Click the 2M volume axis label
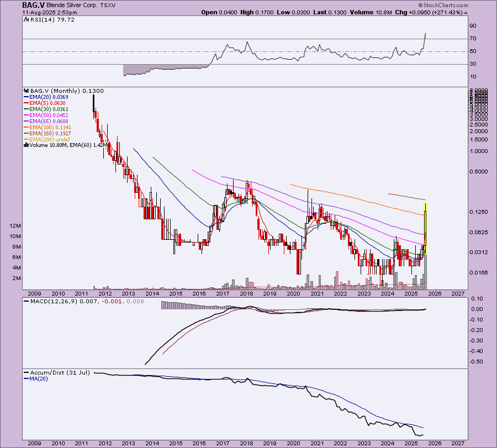This screenshot has height=448, width=497. tap(17, 278)
